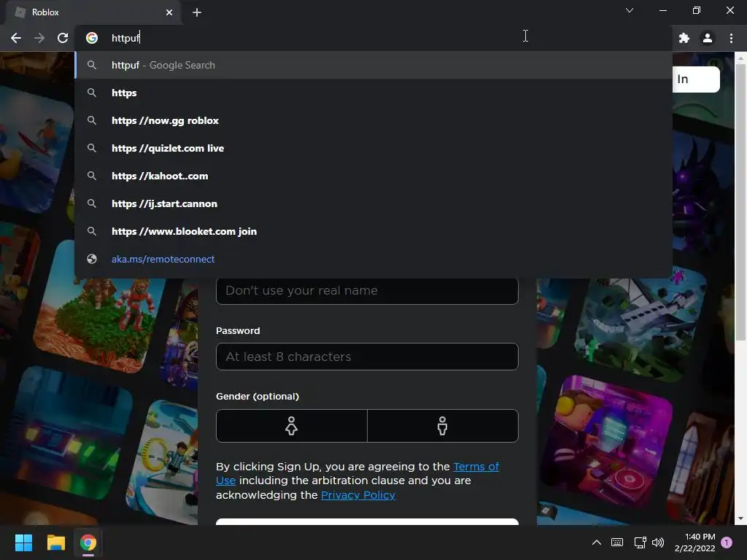747x560 pixels.
Task: Pick the 'https //quizlet.com live' suggestion
Action: point(373,148)
